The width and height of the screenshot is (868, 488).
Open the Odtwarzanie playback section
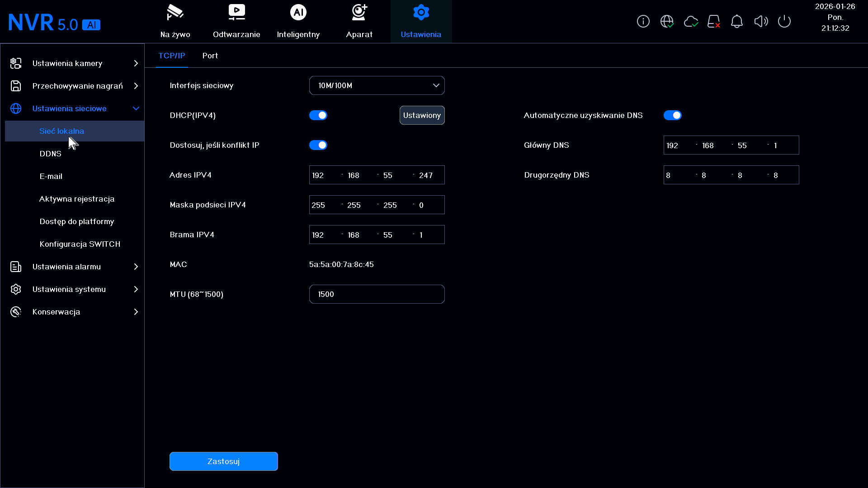click(x=236, y=21)
